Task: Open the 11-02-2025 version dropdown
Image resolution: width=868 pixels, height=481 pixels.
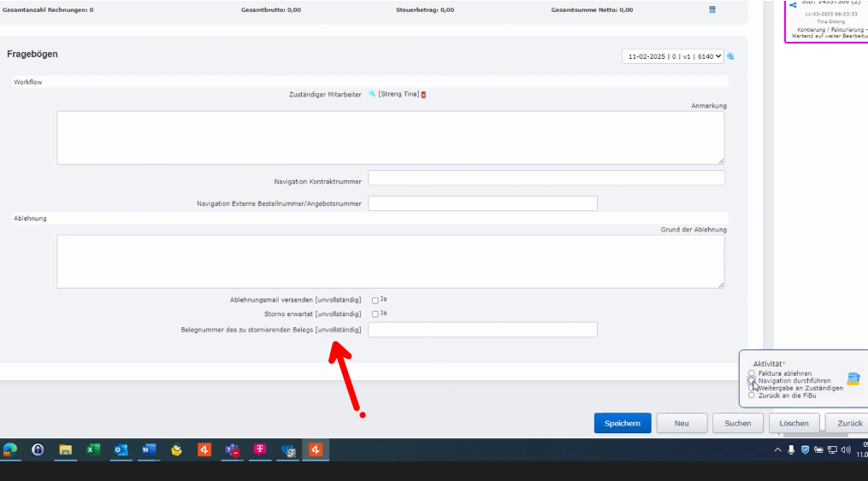Action: [x=673, y=56]
